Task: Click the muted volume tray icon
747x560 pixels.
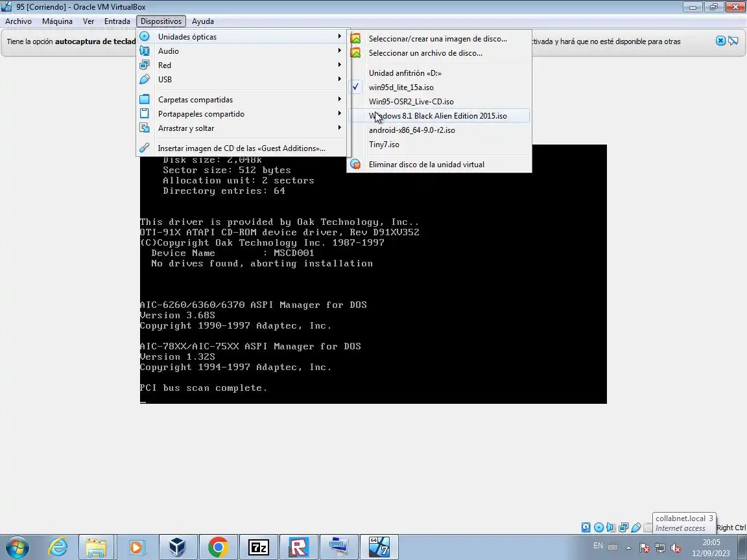Action: click(x=675, y=548)
